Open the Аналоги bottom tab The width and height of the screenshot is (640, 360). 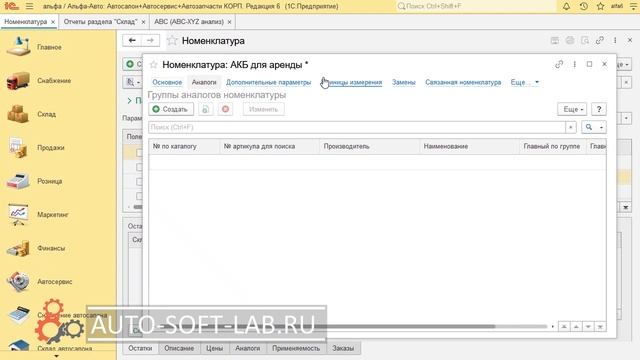[x=248, y=348]
